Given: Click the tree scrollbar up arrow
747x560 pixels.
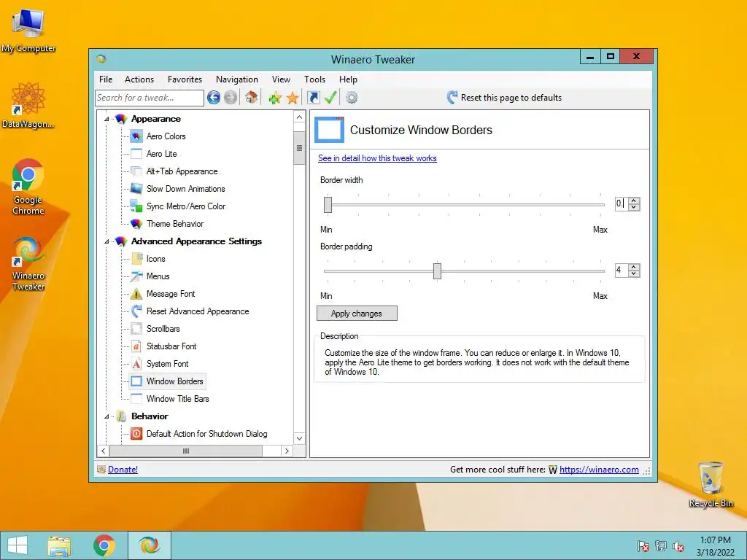Looking at the screenshot, I should (299, 117).
